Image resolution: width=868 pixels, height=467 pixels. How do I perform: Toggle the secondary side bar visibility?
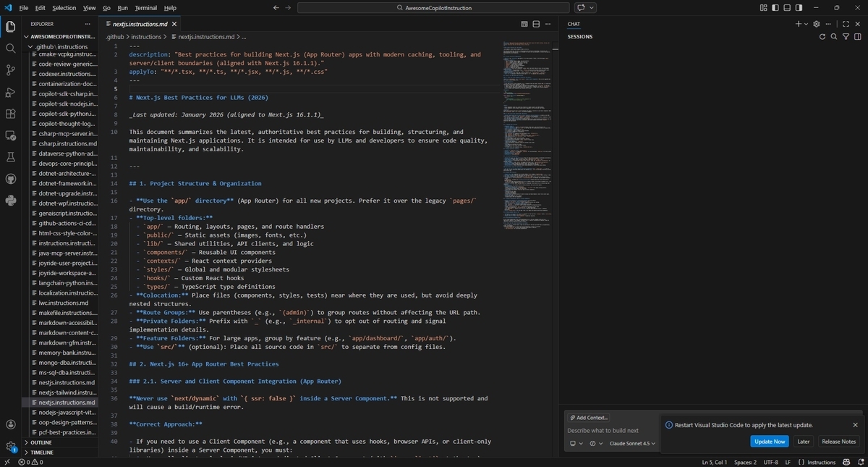click(x=799, y=8)
